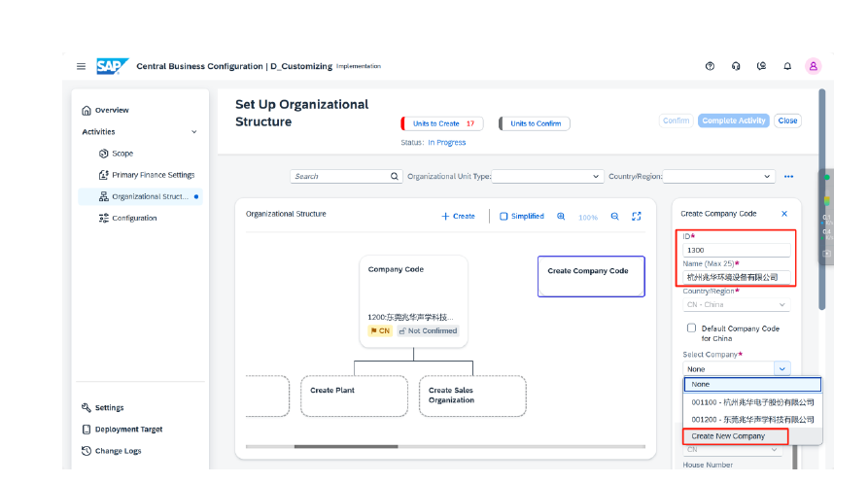Select Create New Company option
The image size is (868, 483).
click(x=728, y=436)
